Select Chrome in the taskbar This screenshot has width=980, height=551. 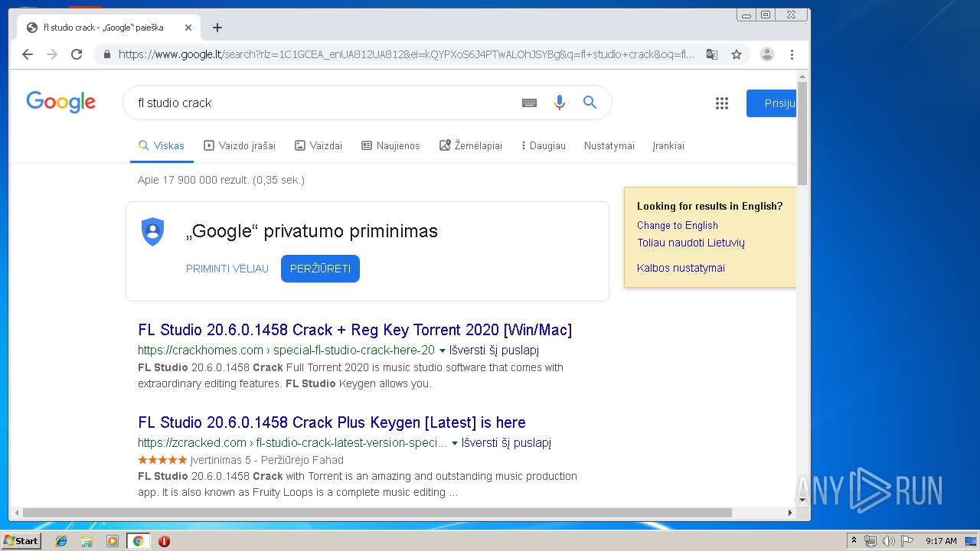138,541
